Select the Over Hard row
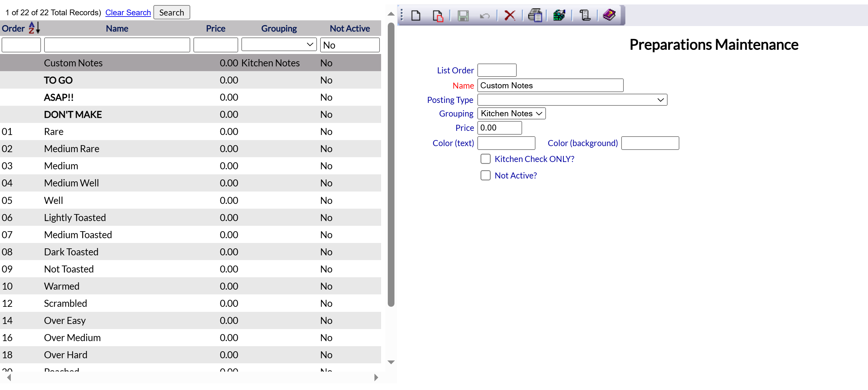 190,355
